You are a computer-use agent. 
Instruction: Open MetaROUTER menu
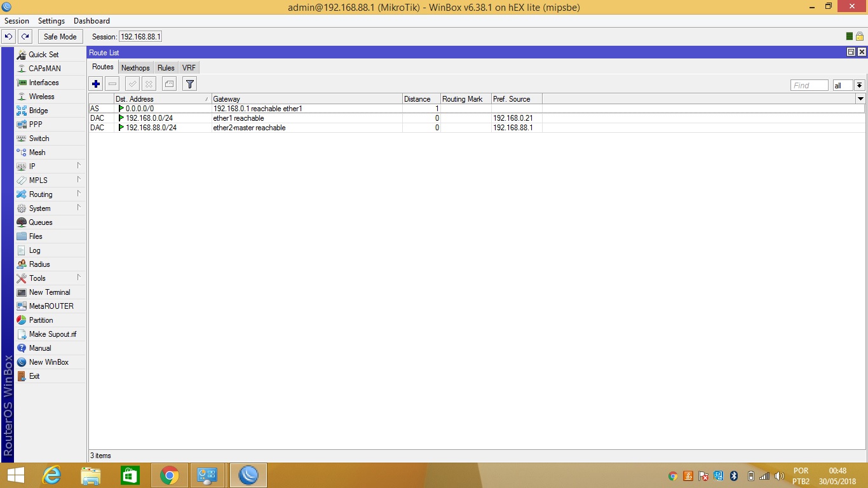pyautogui.click(x=51, y=306)
